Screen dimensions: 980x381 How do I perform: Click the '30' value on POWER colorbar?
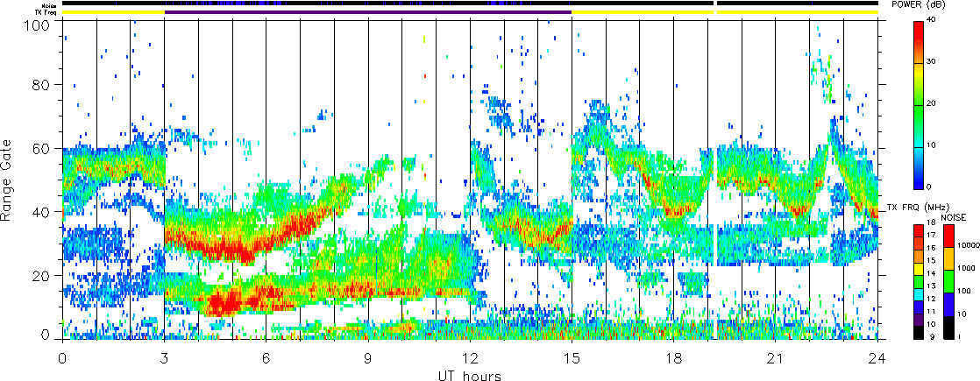[x=931, y=62]
